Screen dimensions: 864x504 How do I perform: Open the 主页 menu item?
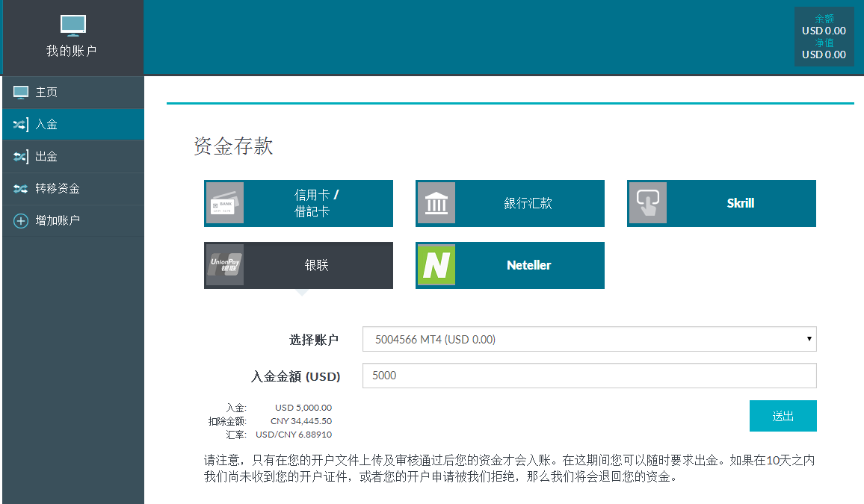pyautogui.click(x=46, y=93)
